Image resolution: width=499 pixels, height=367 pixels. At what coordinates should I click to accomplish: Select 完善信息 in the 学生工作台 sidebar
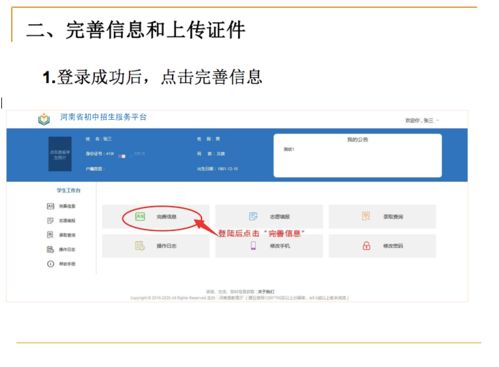click(x=61, y=206)
